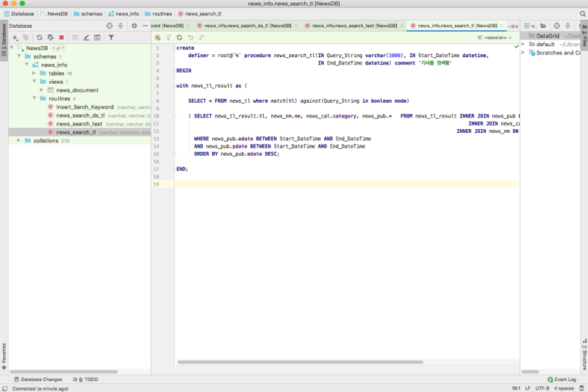The height and width of the screenshot is (392, 588).
Task: Click the Scroll from Editor target icon
Action: point(109,26)
